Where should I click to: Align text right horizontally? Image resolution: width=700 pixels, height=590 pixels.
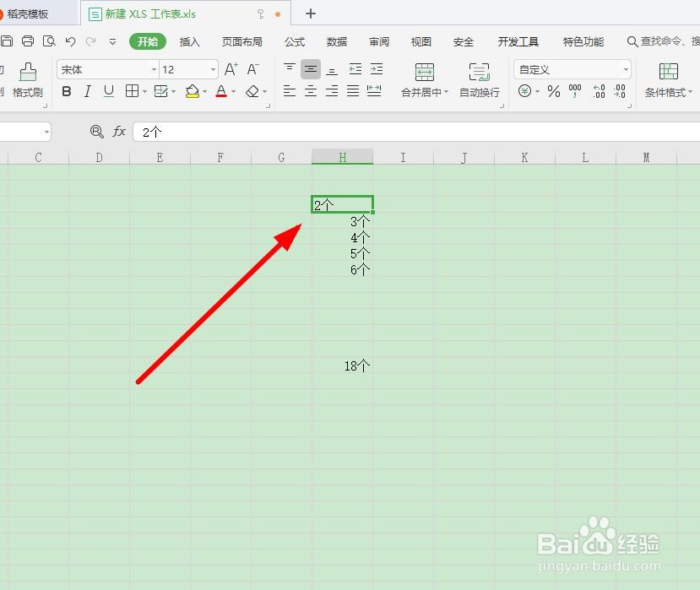click(x=332, y=91)
